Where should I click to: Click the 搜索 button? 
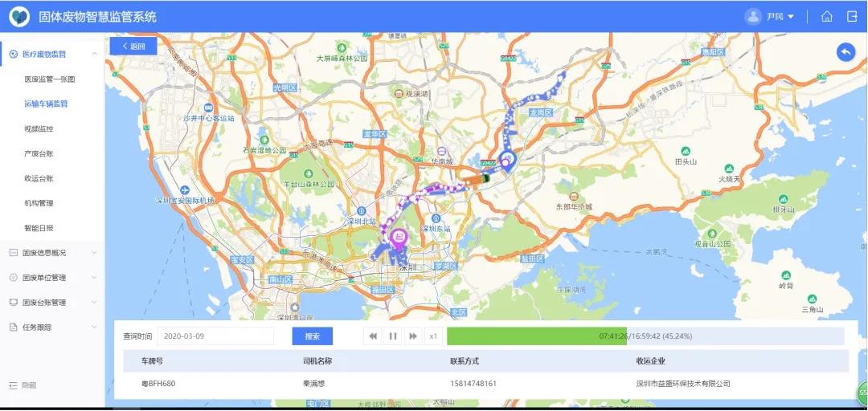tap(312, 336)
